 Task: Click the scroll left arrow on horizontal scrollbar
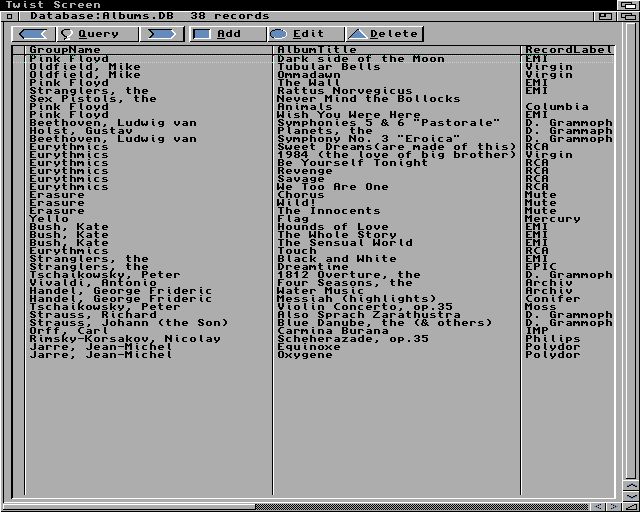pyautogui.click(x=599, y=507)
